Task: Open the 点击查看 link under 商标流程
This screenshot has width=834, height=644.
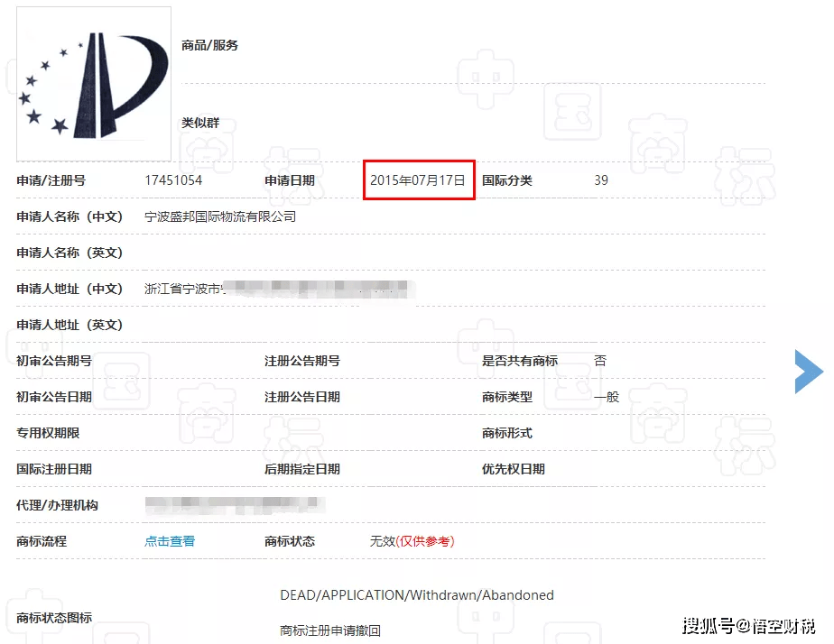Action: (x=169, y=541)
